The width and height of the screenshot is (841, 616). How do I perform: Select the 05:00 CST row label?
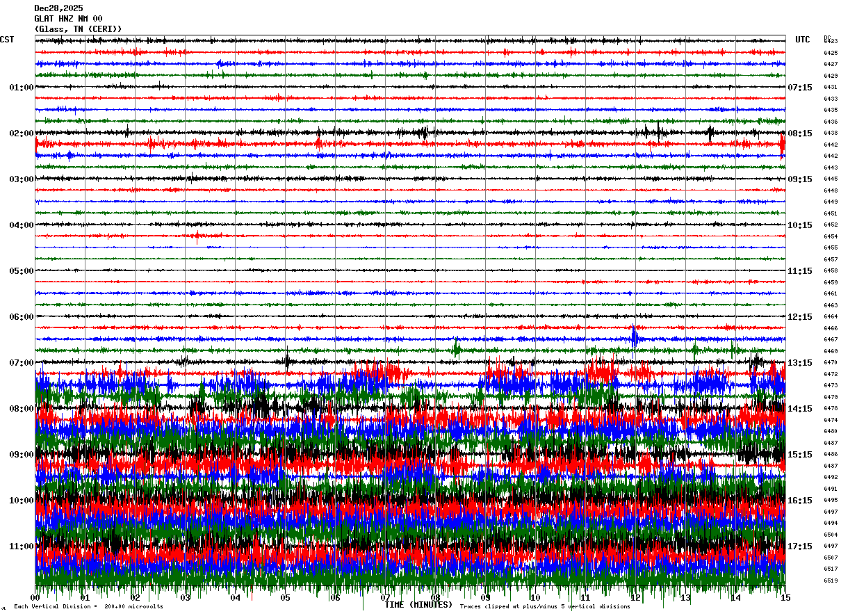coord(22,271)
